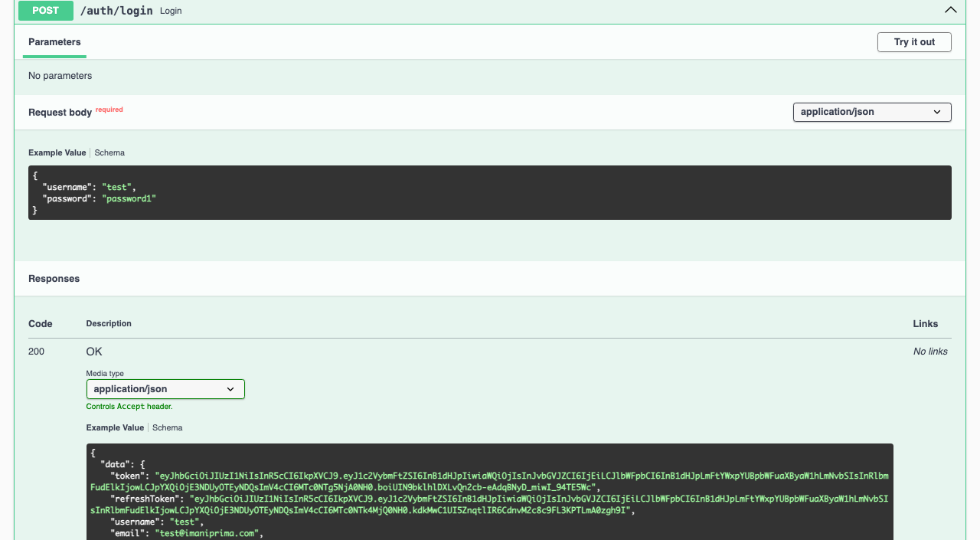Switch to the Parameters tab
The image size is (980, 540).
pos(54,42)
